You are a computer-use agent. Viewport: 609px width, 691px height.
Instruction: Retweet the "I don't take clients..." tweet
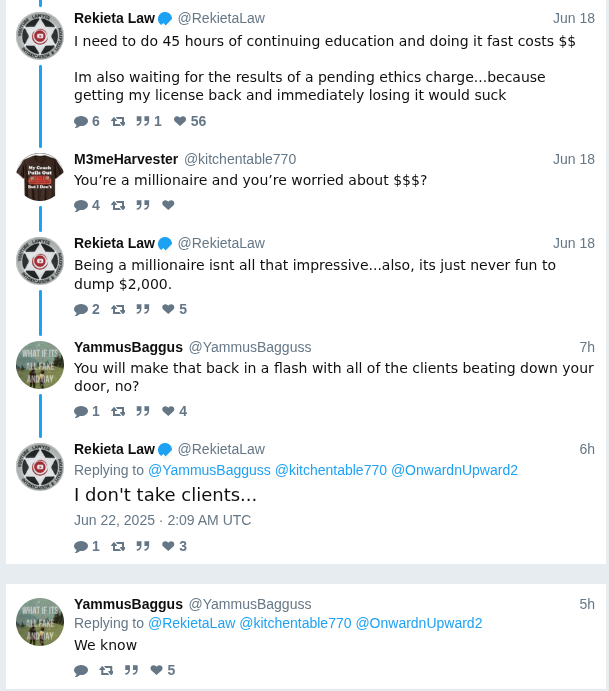[118, 546]
